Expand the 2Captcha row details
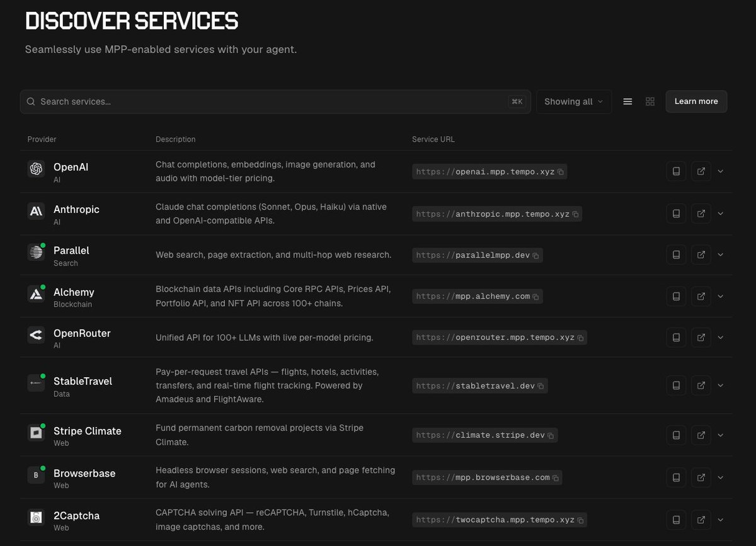 (x=721, y=520)
